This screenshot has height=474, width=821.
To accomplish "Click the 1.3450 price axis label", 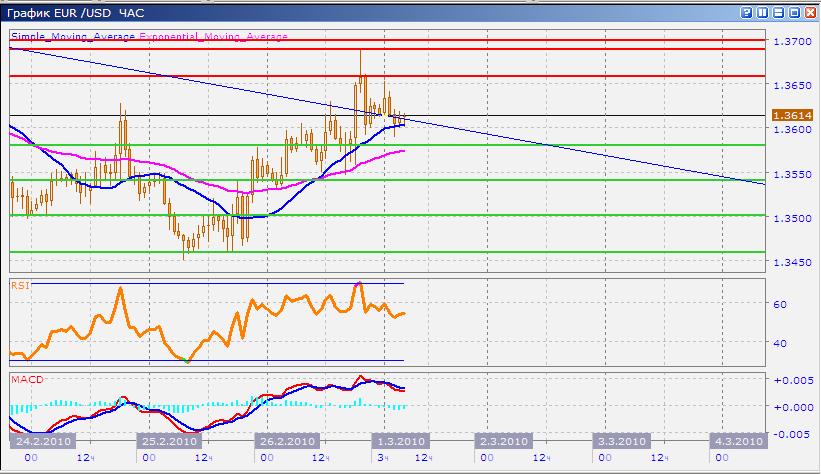I will point(793,262).
